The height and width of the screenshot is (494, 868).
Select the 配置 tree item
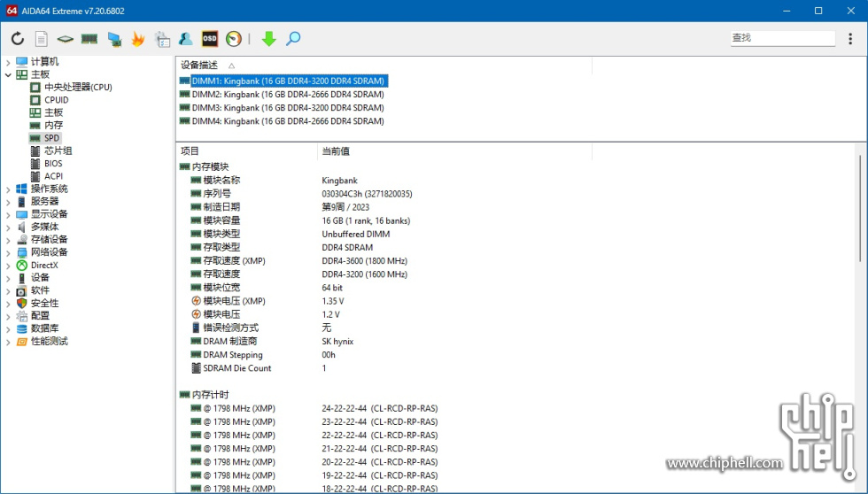[40, 316]
